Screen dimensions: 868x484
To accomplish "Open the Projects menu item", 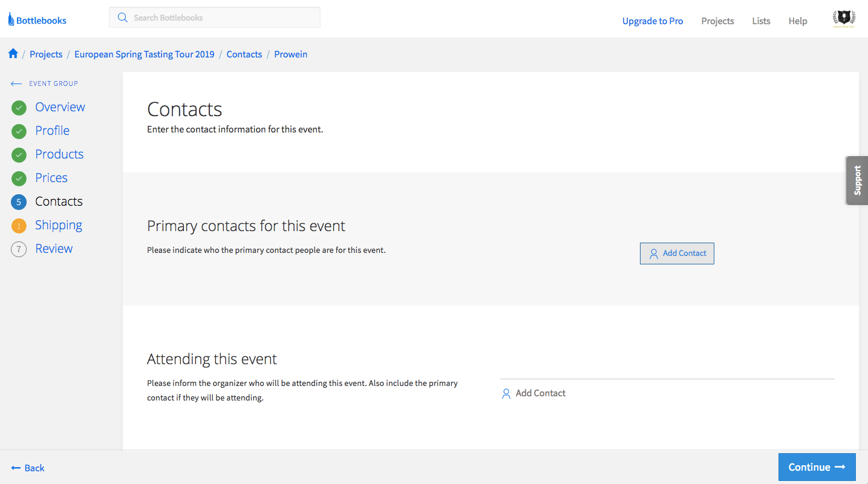I will pos(717,21).
